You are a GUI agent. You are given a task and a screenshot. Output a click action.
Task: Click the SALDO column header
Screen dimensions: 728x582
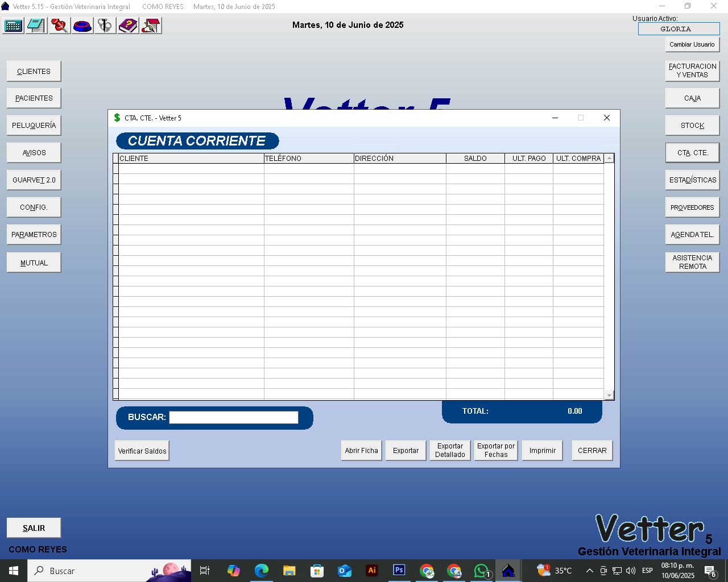475,159
